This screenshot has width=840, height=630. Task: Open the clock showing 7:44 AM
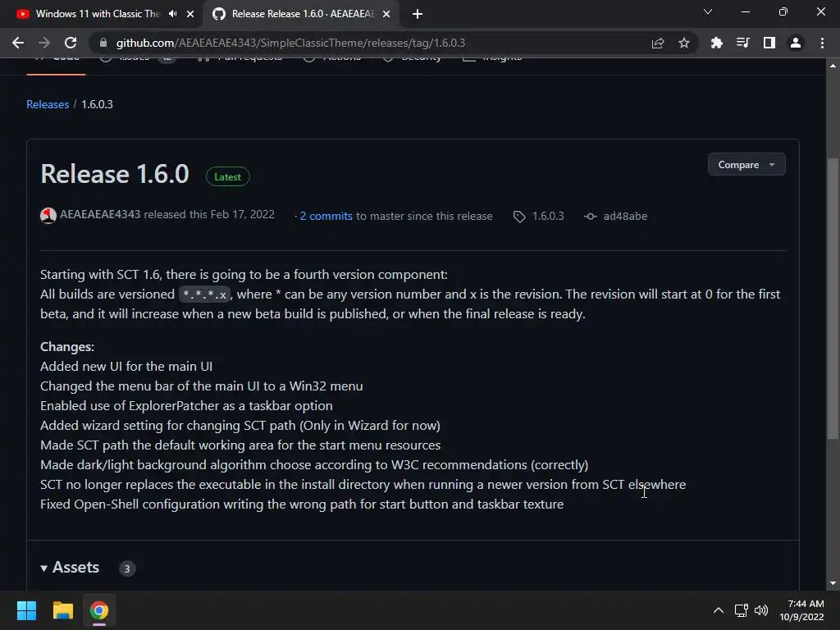801,610
